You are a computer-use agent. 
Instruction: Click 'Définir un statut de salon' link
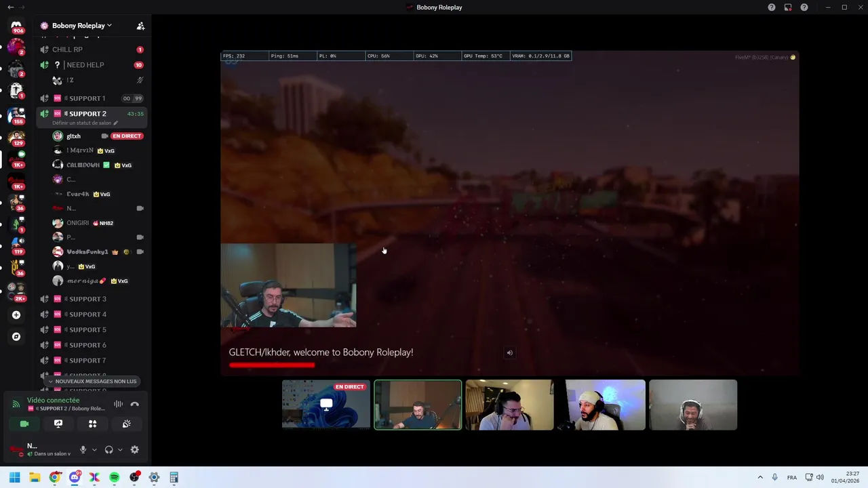click(x=85, y=123)
